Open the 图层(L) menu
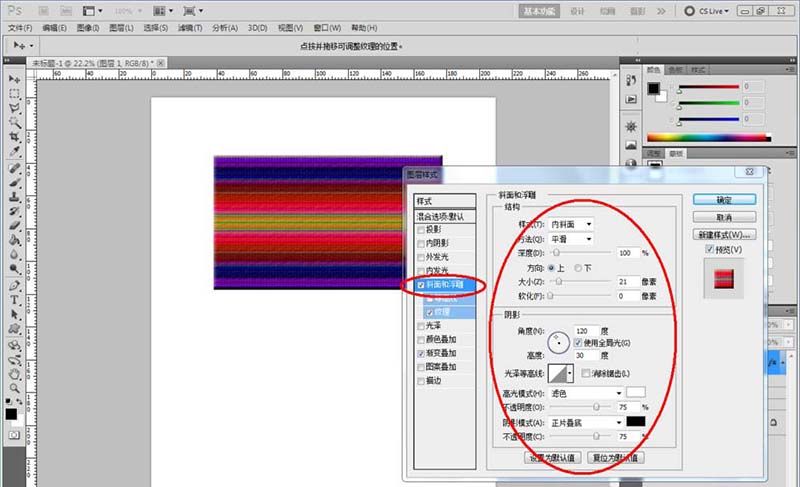This screenshot has width=800, height=487. pos(121,28)
